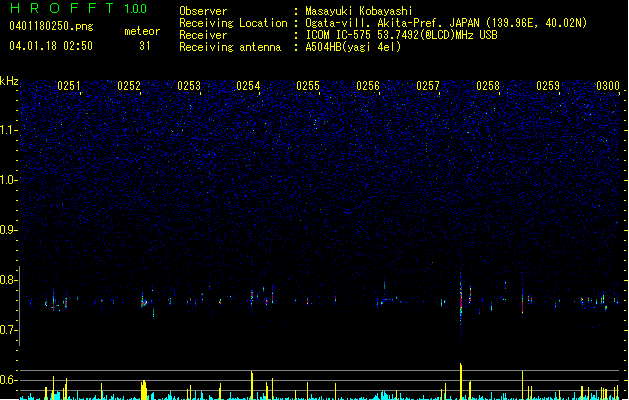This screenshot has width=629, height=400.
Task: Click the 0258 time marker
Action: click(488, 86)
